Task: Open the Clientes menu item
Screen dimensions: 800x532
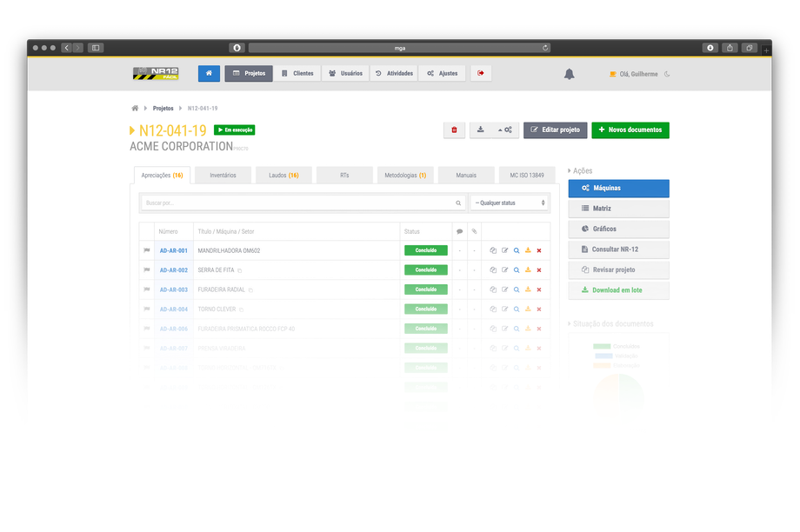Action: click(297, 74)
